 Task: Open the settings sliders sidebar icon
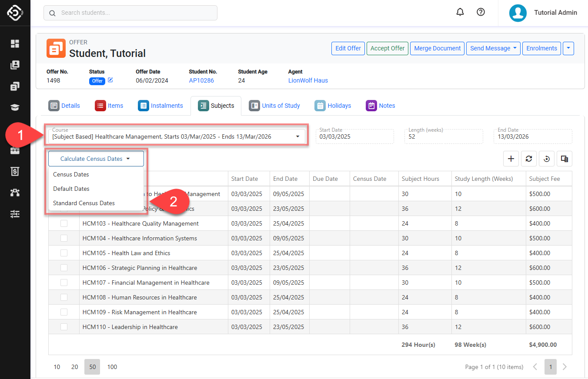pyautogui.click(x=15, y=214)
